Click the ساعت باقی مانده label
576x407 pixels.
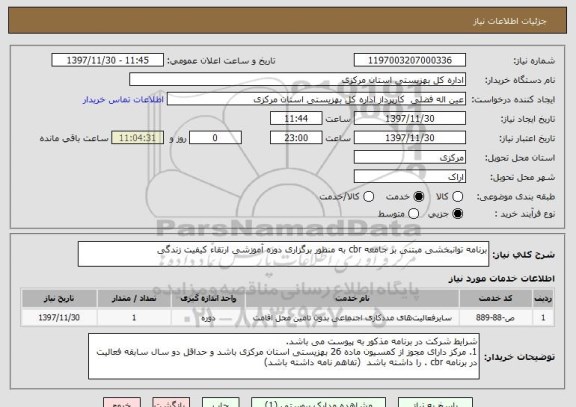tap(74, 138)
